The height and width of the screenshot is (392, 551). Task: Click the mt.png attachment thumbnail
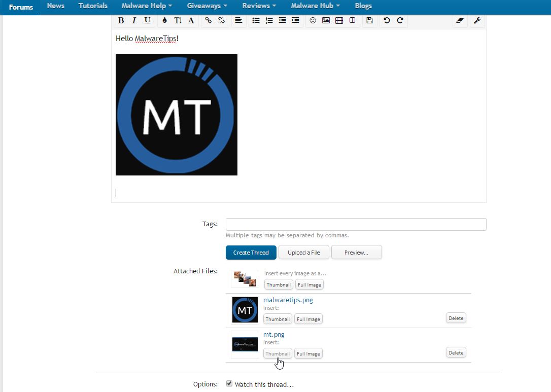pos(245,344)
